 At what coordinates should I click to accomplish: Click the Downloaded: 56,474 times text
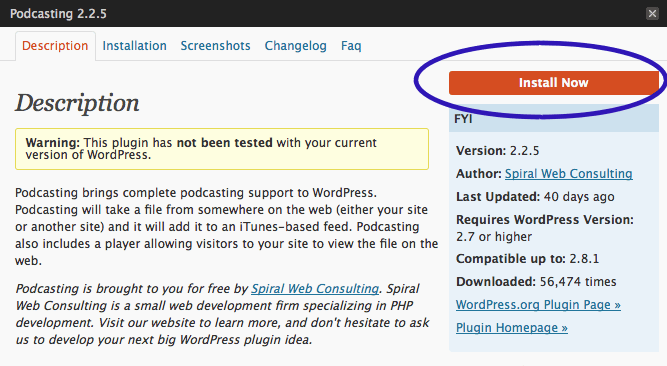pos(536,282)
